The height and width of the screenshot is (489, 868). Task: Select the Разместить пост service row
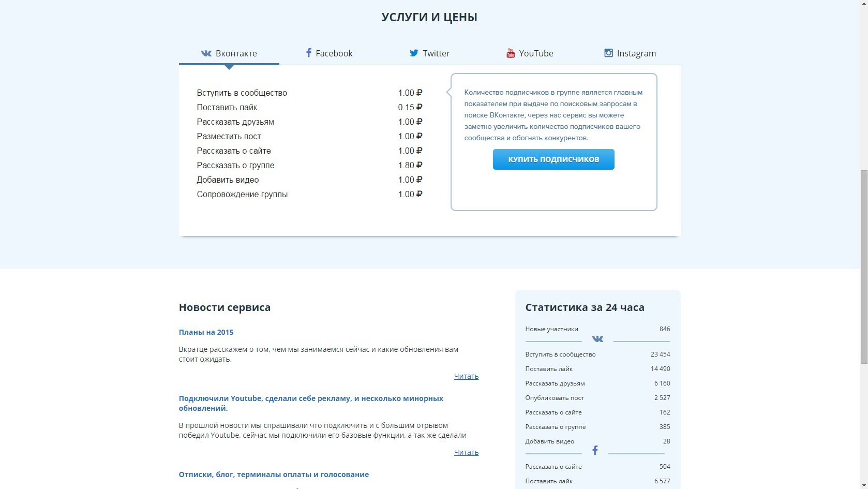click(309, 137)
